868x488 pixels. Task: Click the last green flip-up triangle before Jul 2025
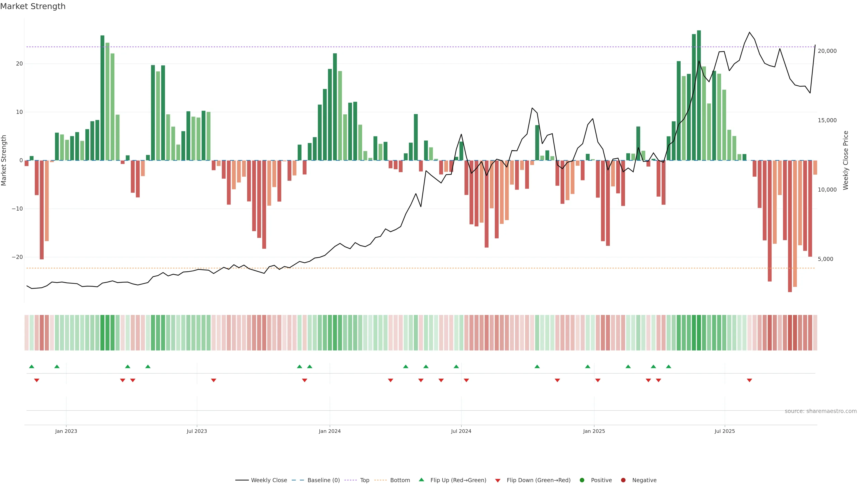pyautogui.click(x=669, y=366)
